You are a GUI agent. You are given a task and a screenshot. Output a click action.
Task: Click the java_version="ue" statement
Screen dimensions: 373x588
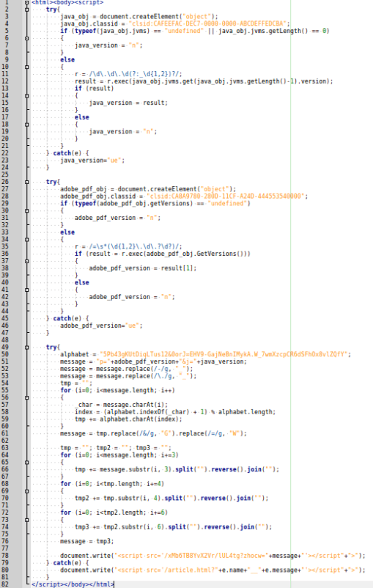pos(92,161)
